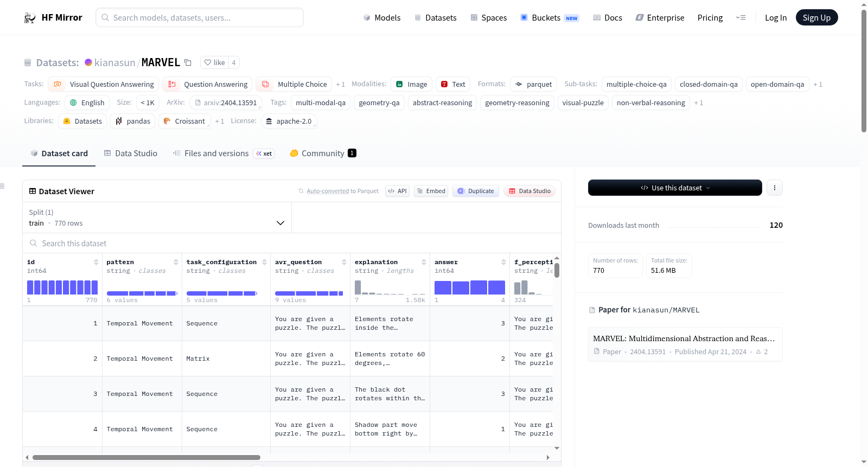Viewport: 868px width, 467px height.
Task: Go to Models in the top navigation
Action: 382,18
